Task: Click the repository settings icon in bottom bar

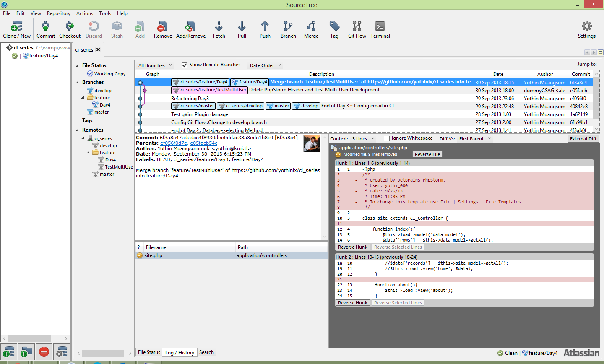Action: coord(61,352)
